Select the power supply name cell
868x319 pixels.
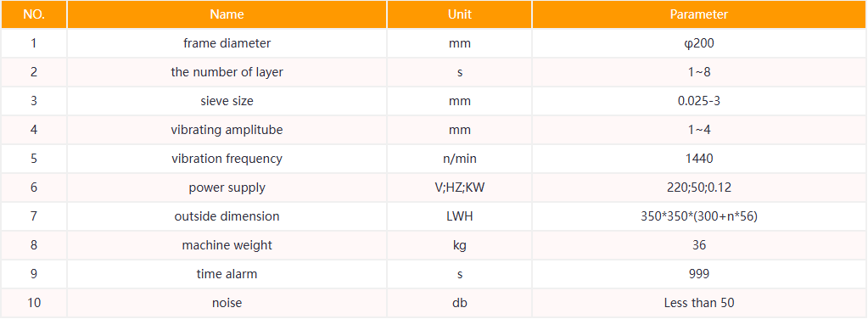coord(227,187)
